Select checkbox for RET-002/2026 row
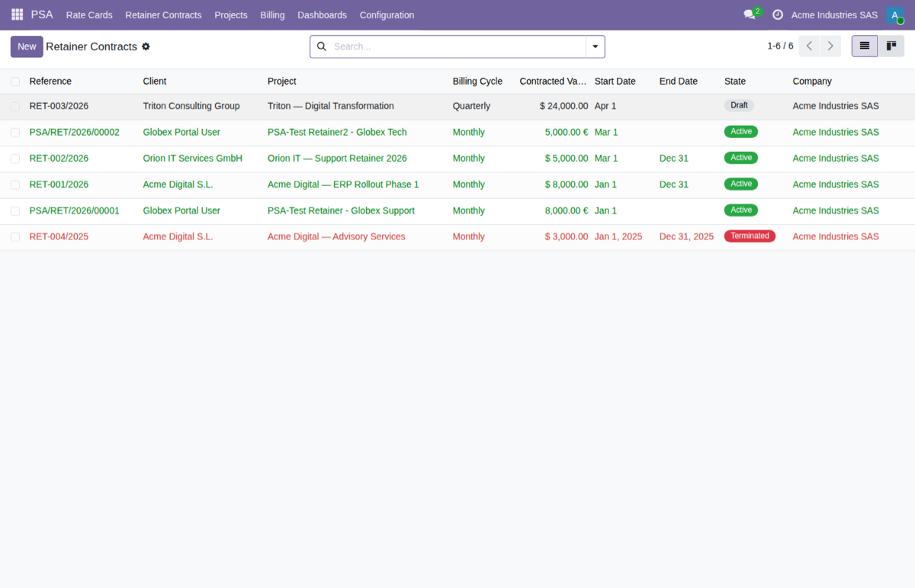The height and width of the screenshot is (588, 915). point(15,159)
